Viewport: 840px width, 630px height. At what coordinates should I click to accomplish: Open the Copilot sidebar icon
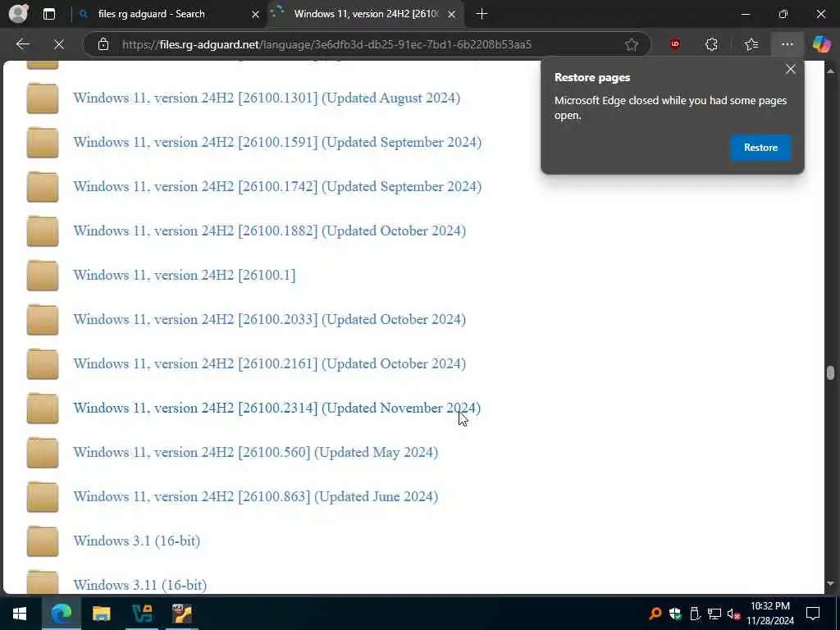(821, 44)
